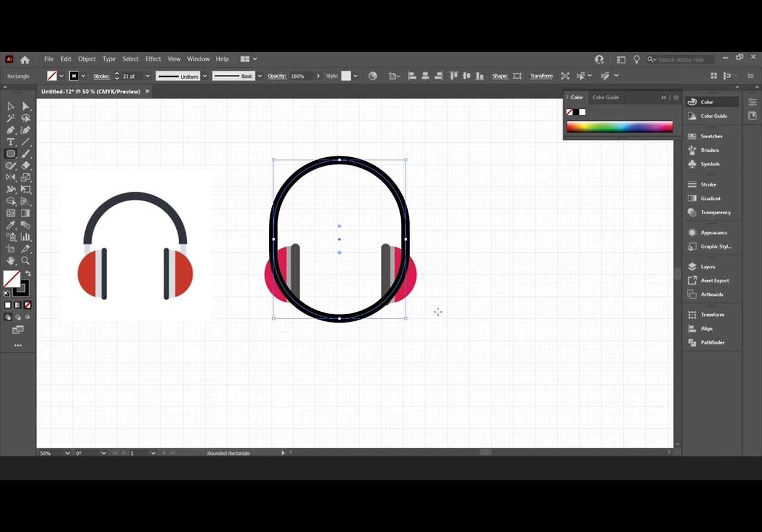Click the color spectrum bar
The image size is (762, 532).
[x=619, y=127]
